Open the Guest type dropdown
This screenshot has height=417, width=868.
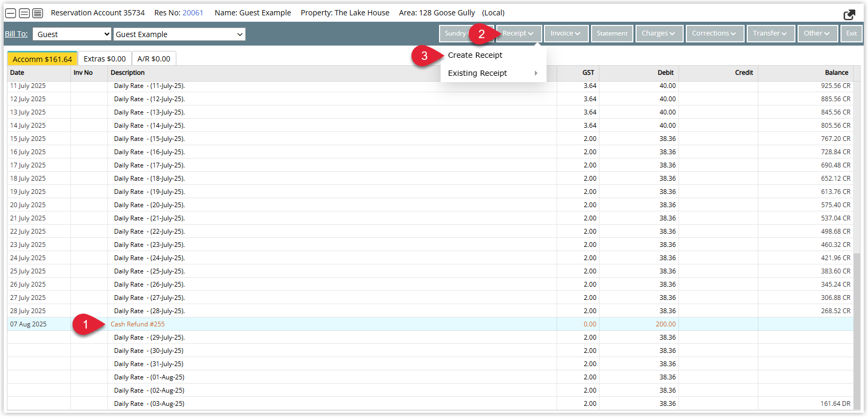click(x=72, y=34)
